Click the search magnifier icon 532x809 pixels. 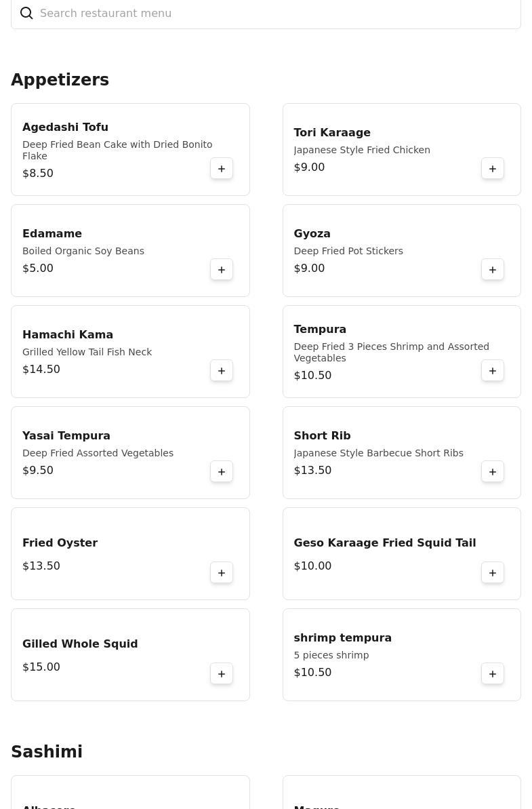point(26,13)
